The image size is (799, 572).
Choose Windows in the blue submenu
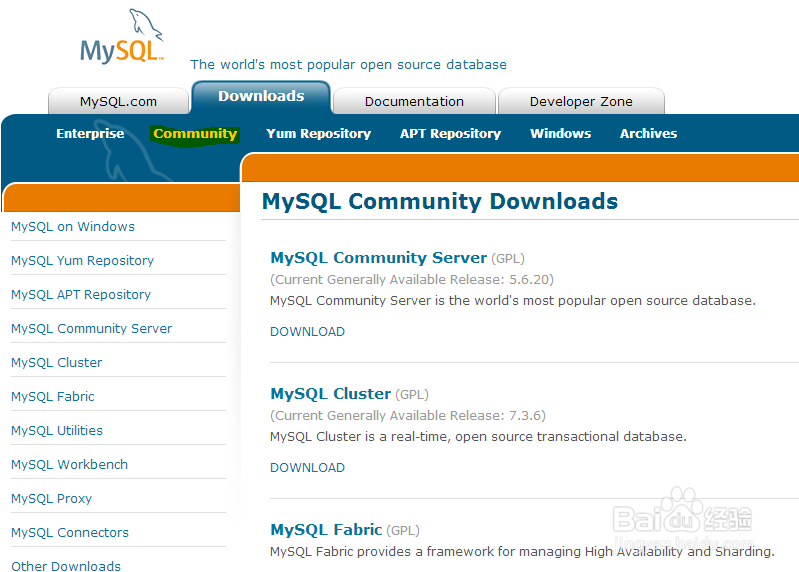(x=561, y=133)
